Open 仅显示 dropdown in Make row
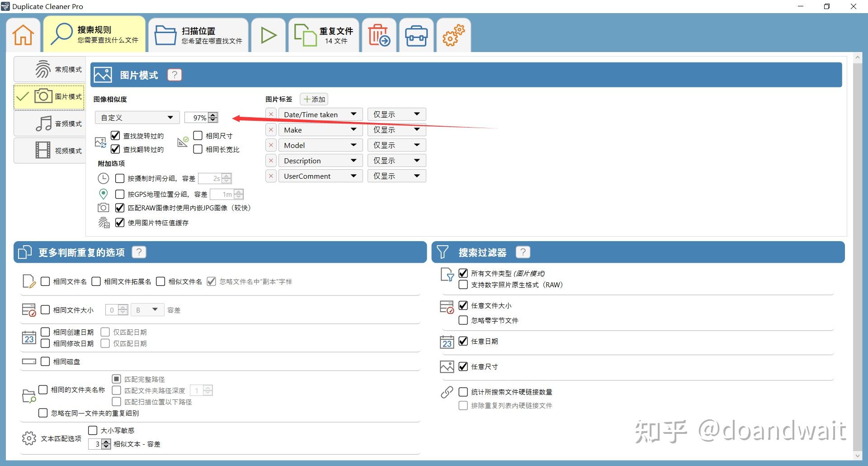The height and width of the screenshot is (466, 868). click(x=396, y=130)
